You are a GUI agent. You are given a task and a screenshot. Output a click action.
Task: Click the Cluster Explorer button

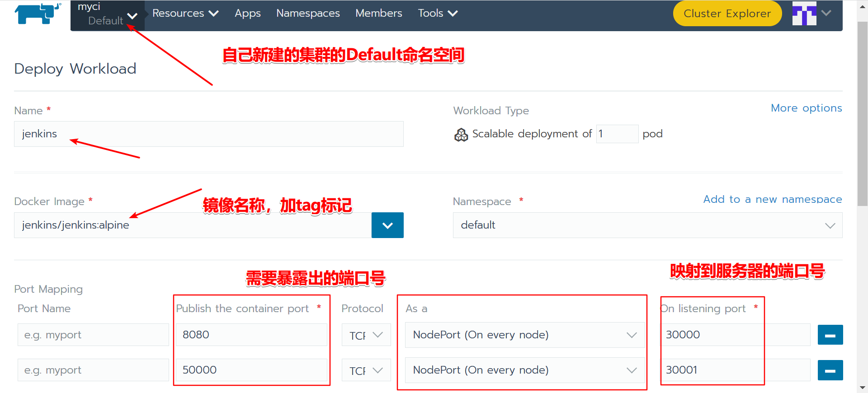(x=727, y=14)
